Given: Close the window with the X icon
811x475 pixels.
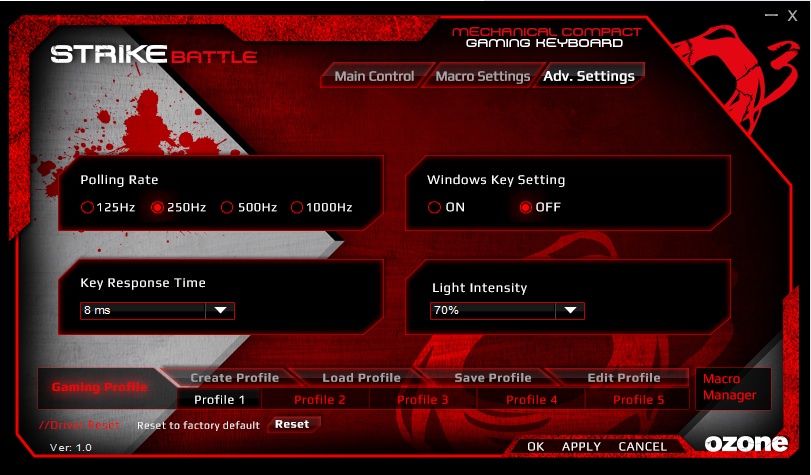Looking at the screenshot, I should [792, 16].
